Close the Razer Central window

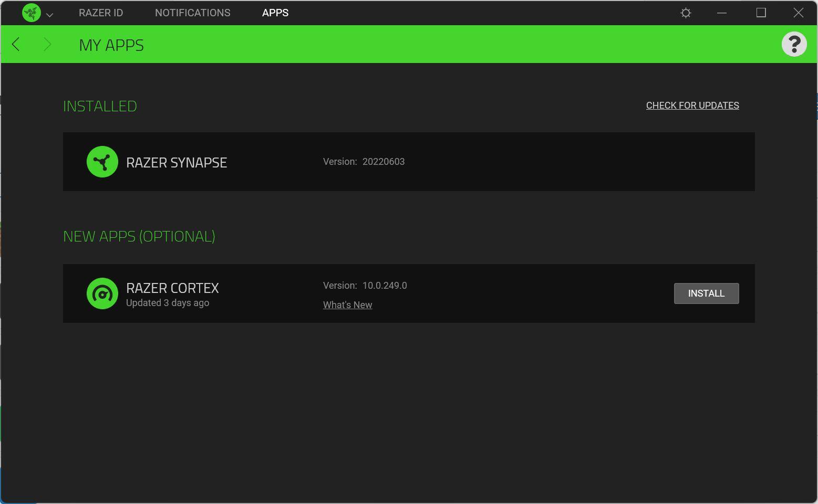798,13
